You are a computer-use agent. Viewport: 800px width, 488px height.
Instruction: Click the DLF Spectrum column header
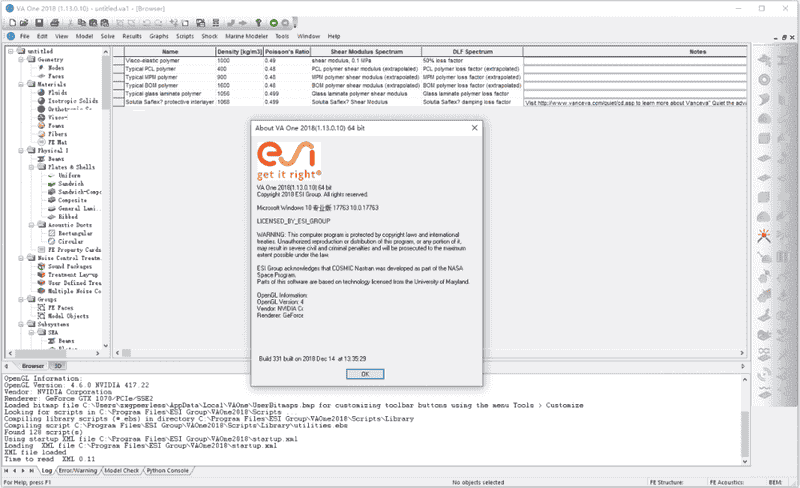[x=472, y=52]
